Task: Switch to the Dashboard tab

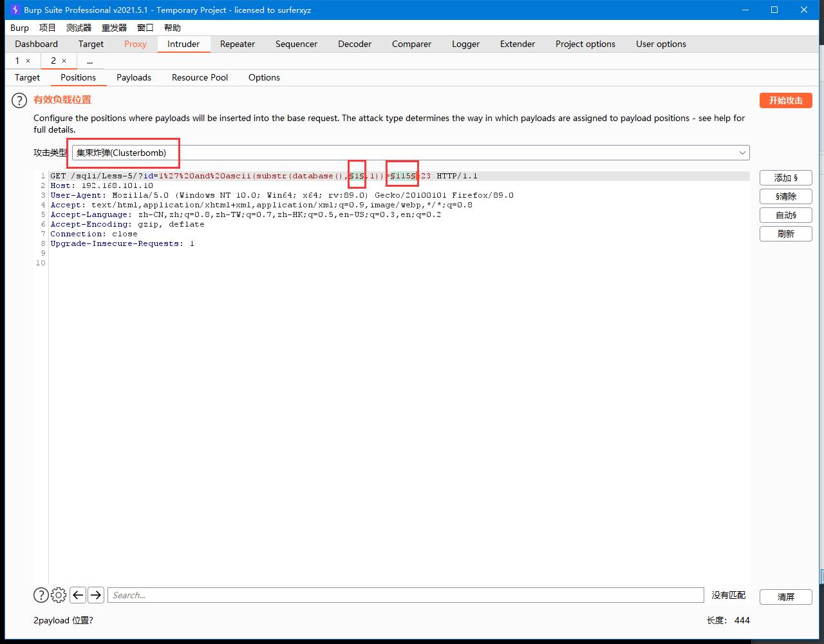Action: (x=36, y=44)
